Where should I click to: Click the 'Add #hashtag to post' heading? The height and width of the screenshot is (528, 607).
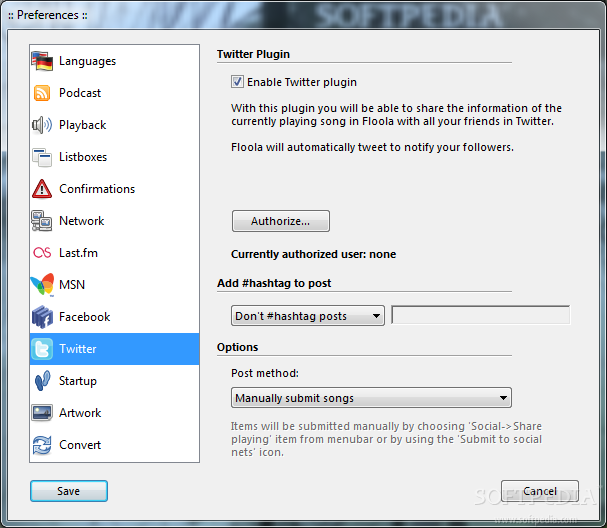(x=274, y=283)
